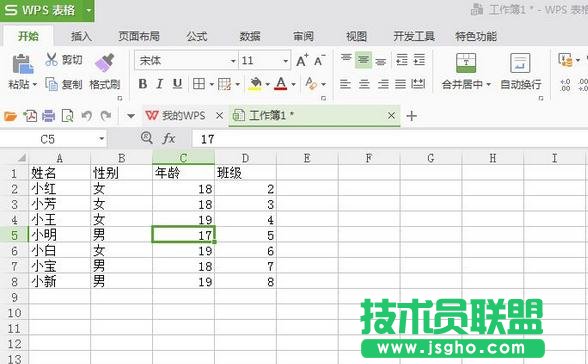This screenshot has height=364, width=588.
Task: Toggle italic formatting
Action: [160, 84]
